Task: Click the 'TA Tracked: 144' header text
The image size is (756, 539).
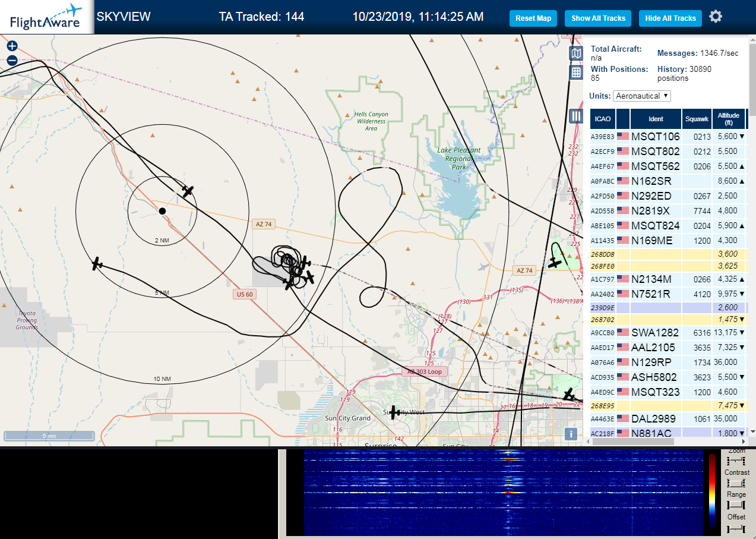Action: [261, 17]
